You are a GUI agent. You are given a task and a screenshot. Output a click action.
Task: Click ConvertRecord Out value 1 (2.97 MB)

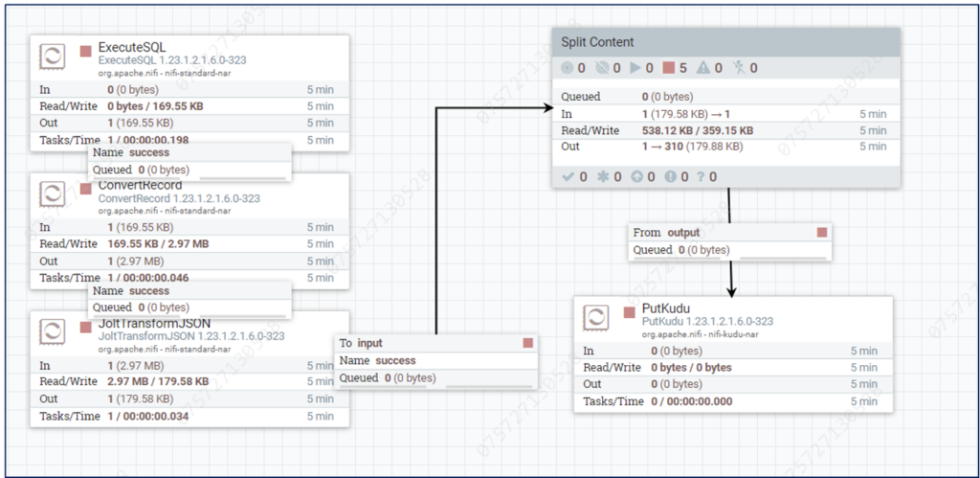(x=136, y=261)
